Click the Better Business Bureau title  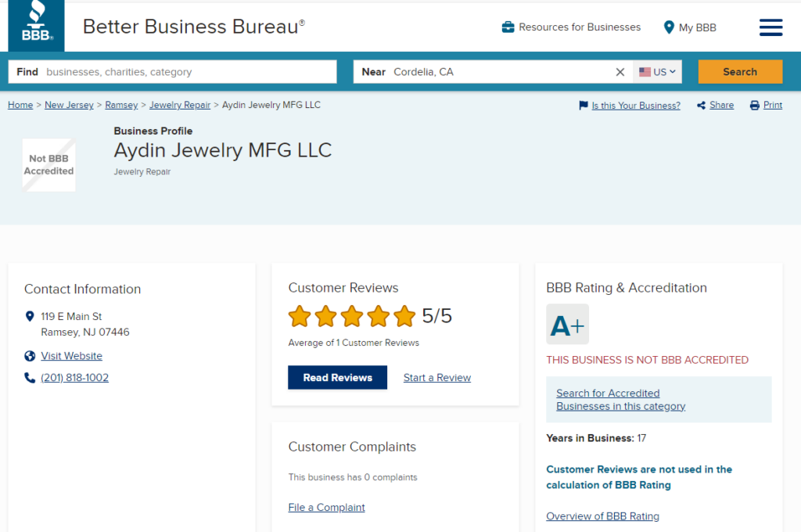(x=194, y=27)
